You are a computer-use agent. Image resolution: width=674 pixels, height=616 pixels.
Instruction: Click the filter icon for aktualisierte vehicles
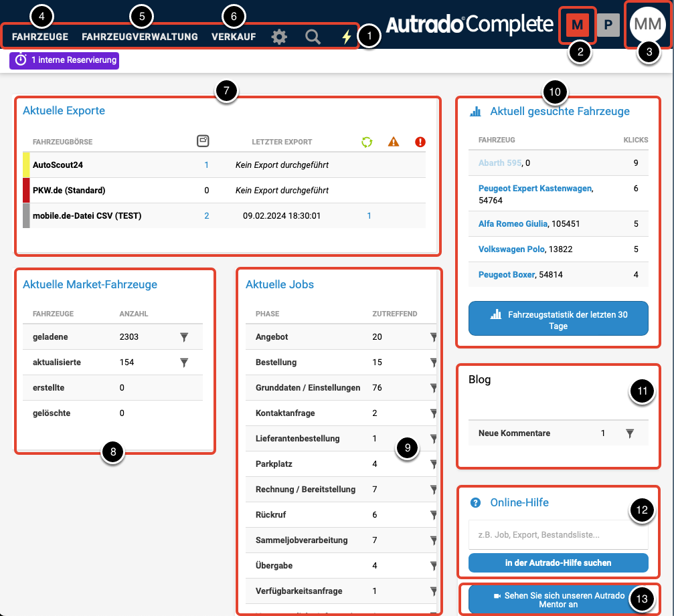point(184,363)
